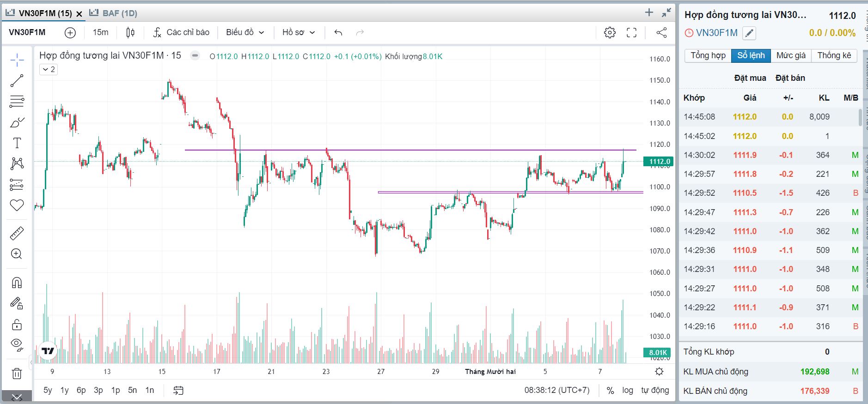The height and width of the screenshot is (404, 868).
Task: Toggle lock all drawing tools
Action: 17,324
